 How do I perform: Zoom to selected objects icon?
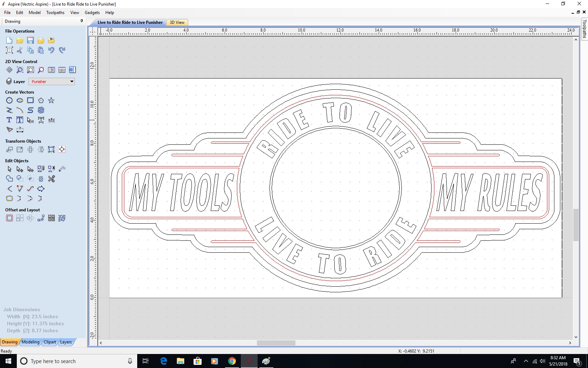(41, 70)
